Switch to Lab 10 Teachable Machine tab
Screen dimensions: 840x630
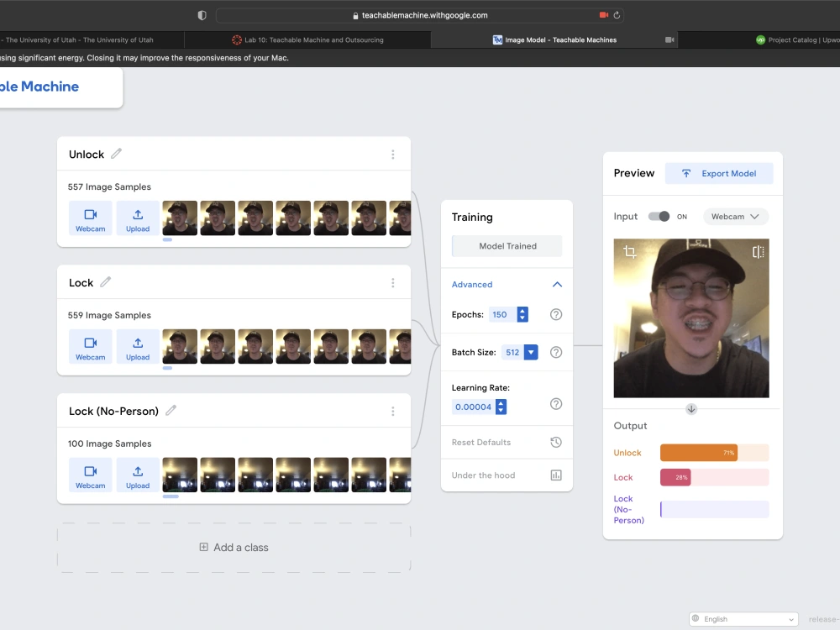(x=308, y=39)
